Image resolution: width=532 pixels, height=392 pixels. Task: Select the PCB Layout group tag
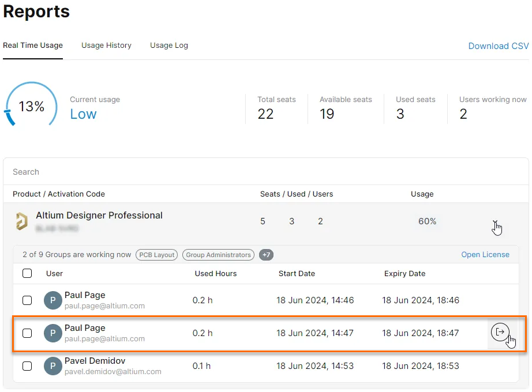click(157, 255)
